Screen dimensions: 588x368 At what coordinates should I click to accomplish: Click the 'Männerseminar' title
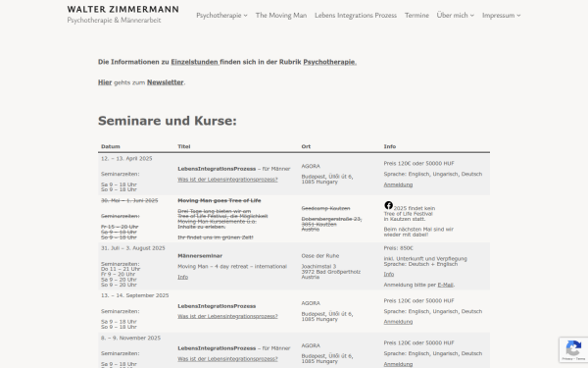point(200,256)
